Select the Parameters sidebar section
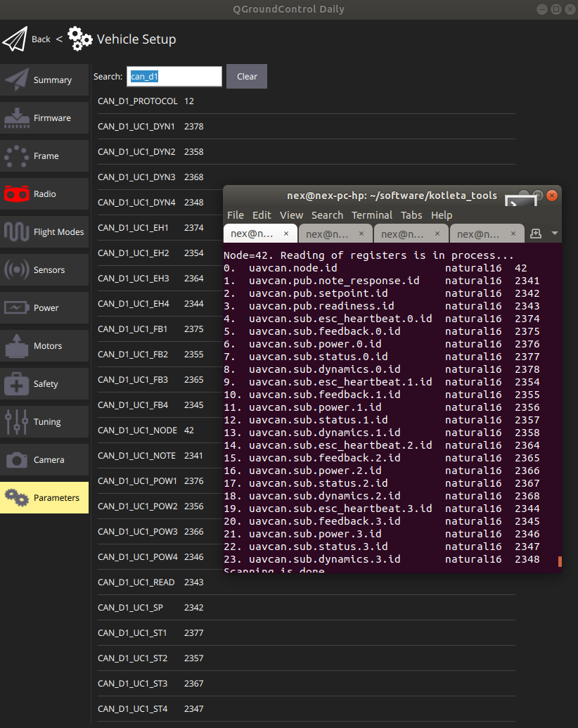This screenshot has height=728, width=578. point(44,498)
